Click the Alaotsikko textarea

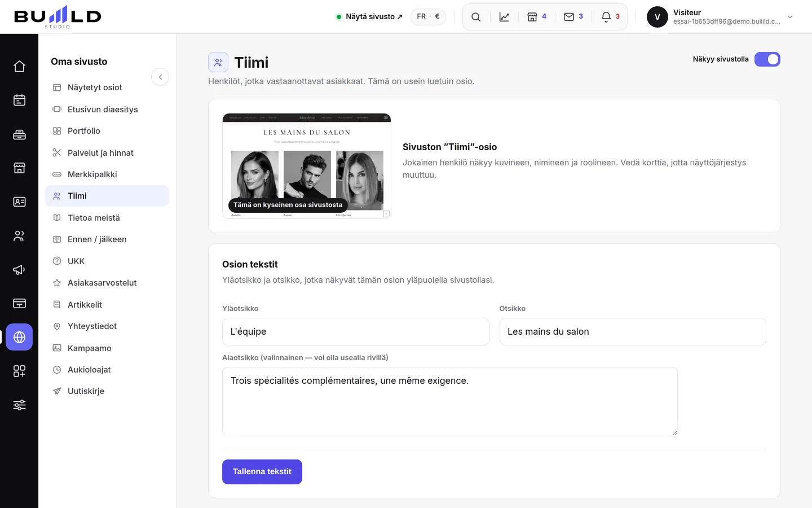pyautogui.click(x=450, y=401)
